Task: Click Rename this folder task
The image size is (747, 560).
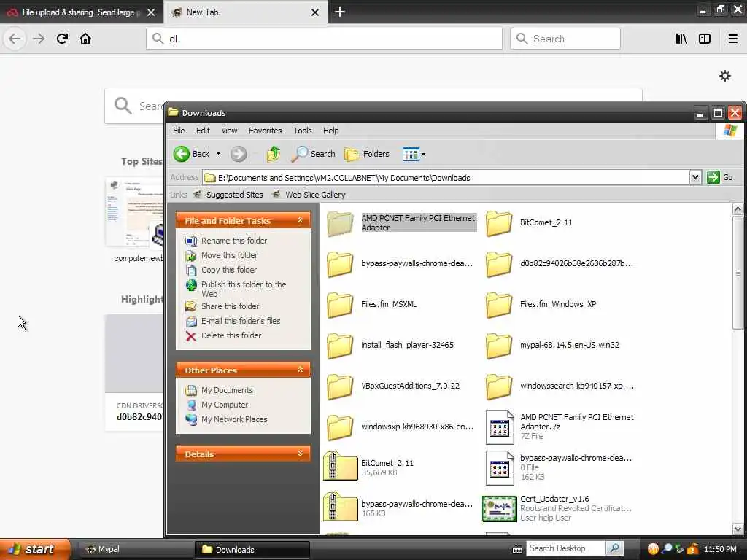Action: click(x=226, y=241)
